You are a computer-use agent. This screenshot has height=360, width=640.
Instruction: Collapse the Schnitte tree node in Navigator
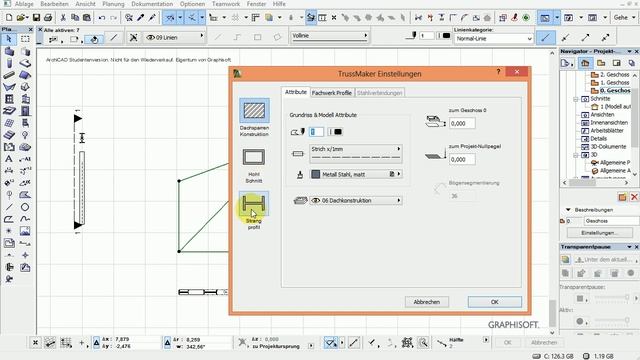[576, 99]
